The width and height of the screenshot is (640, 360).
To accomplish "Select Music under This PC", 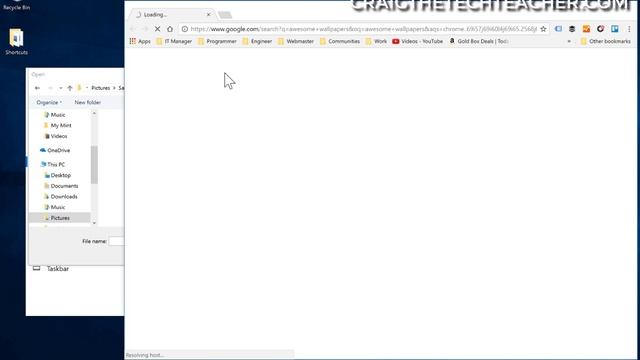I will tap(55, 207).
